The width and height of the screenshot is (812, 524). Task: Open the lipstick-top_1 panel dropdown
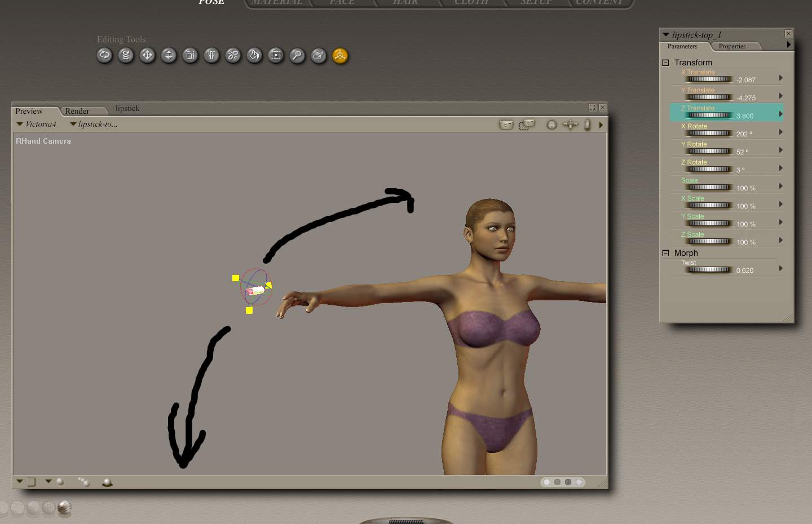click(x=666, y=34)
